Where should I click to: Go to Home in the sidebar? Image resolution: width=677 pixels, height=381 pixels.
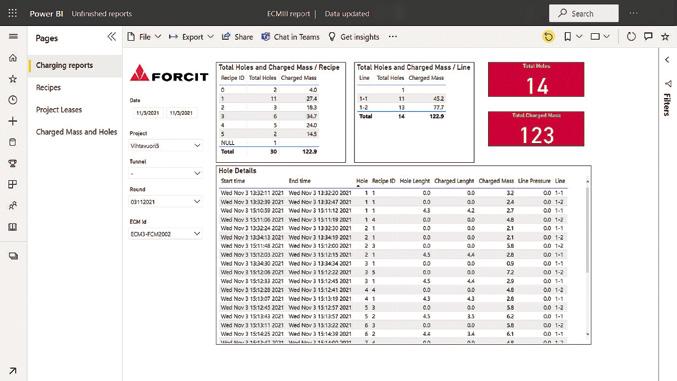[x=13, y=58]
